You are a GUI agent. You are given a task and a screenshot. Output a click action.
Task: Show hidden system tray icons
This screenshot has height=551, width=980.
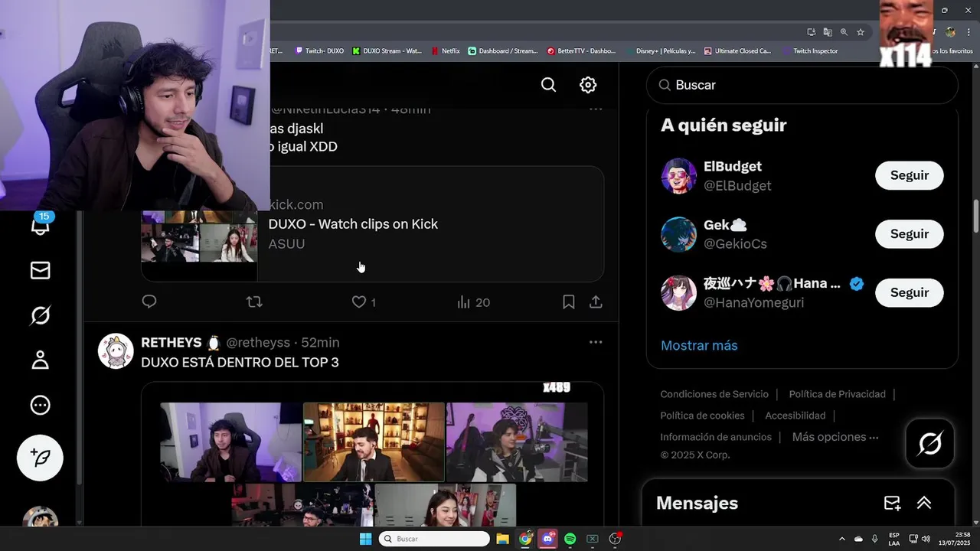coord(842,539)
